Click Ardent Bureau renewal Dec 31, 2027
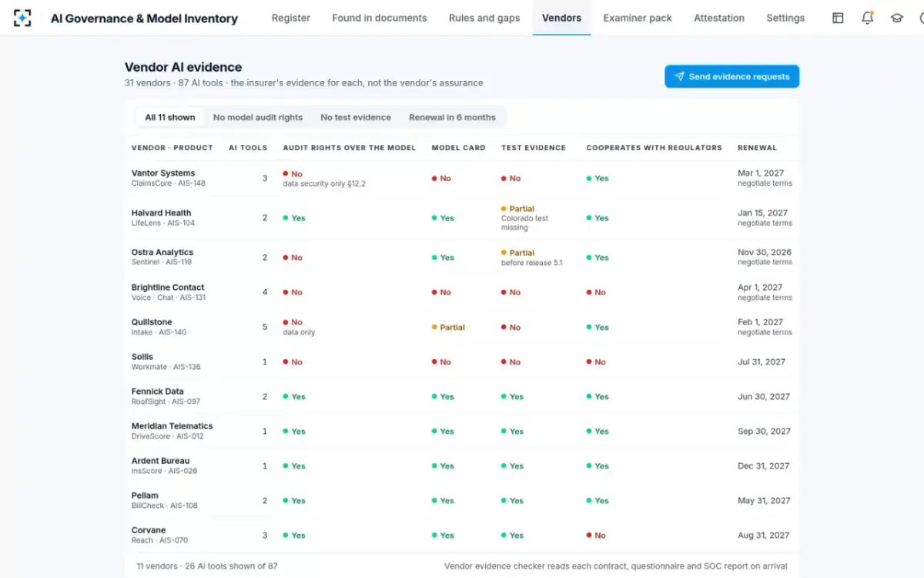Viewport: 924px width, 578px height. (764, 465)
